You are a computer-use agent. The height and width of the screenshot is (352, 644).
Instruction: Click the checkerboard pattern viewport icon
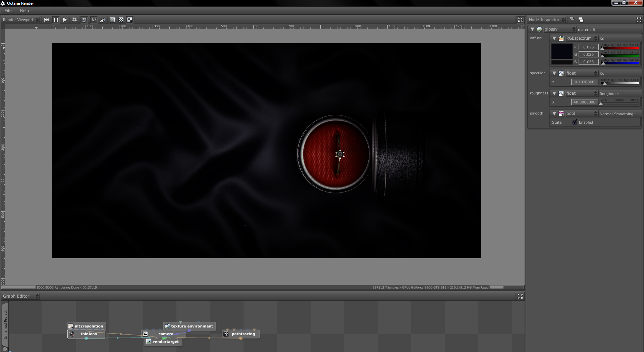point(121,20)
